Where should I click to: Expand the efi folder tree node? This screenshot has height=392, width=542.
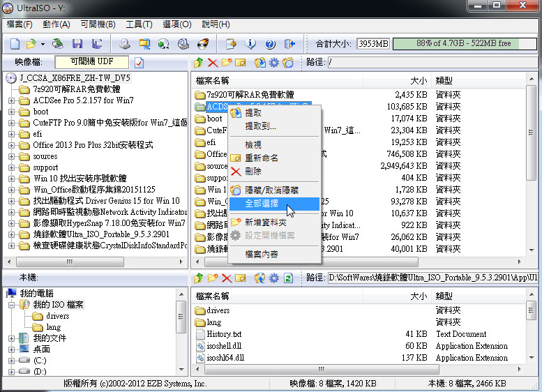(x=11, y=134)
